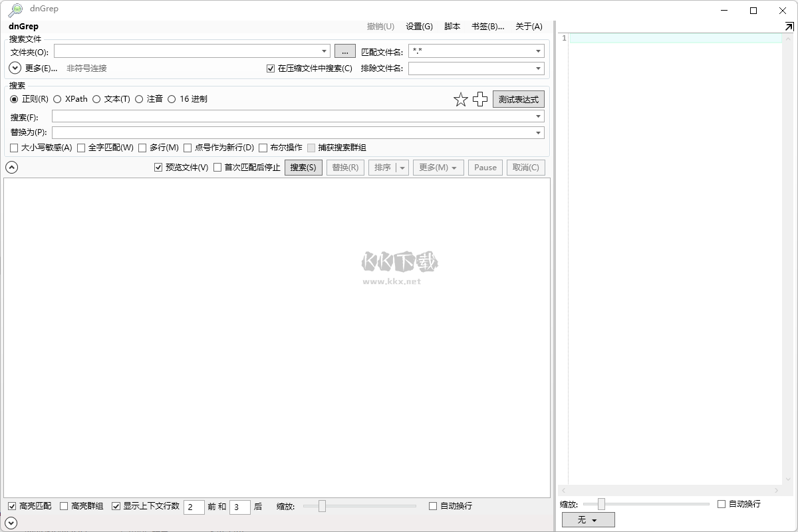Image resolution: width=798 pixels, height=532 pixels.
Task: Expand 更多(E) options via circled chevron
Action: click(x=14, y=67)
